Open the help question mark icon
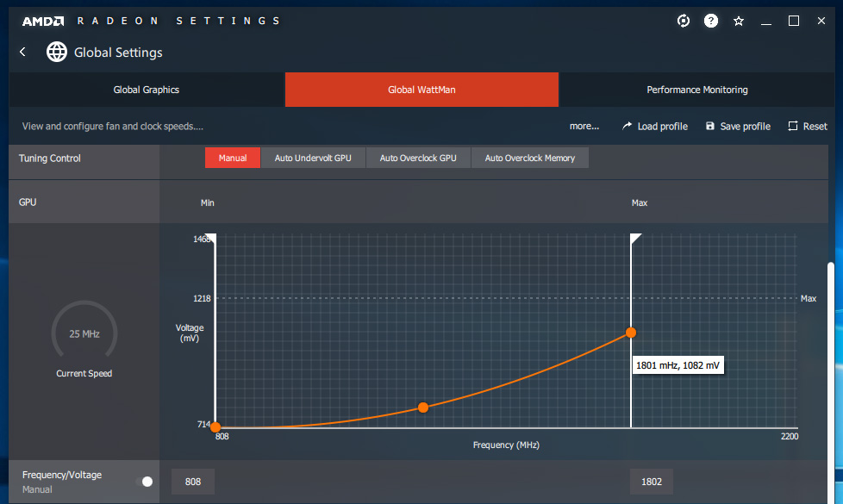843x504 pixels. tap(711, 21)
